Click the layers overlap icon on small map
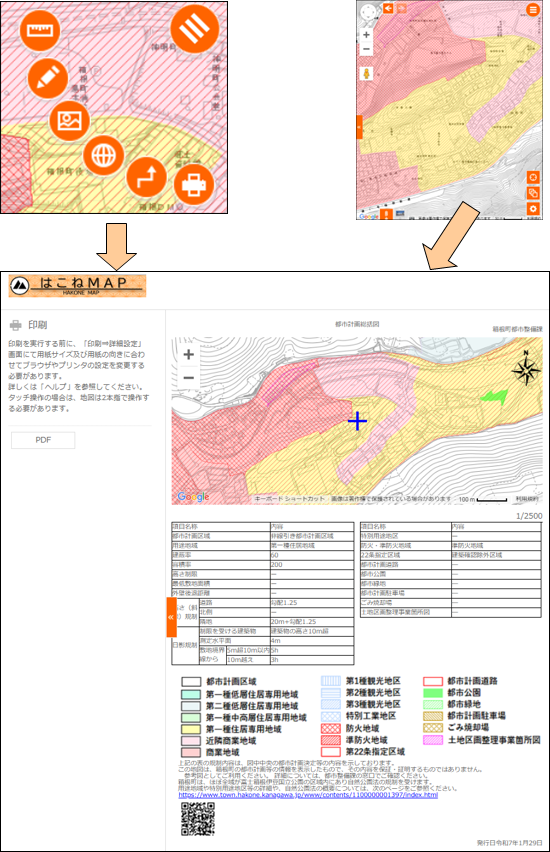Screen dimensions: 550x852 tap(533, 193)
